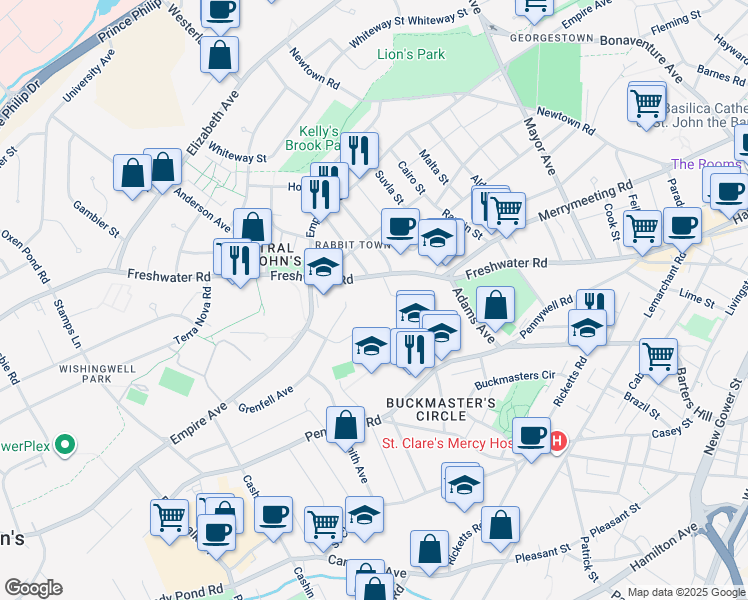Image resolution: width=748 pixels, height=600 pixels.
Task: Open the coffee marker near Lemarchant Rd
Action: [x=682, y=225]
